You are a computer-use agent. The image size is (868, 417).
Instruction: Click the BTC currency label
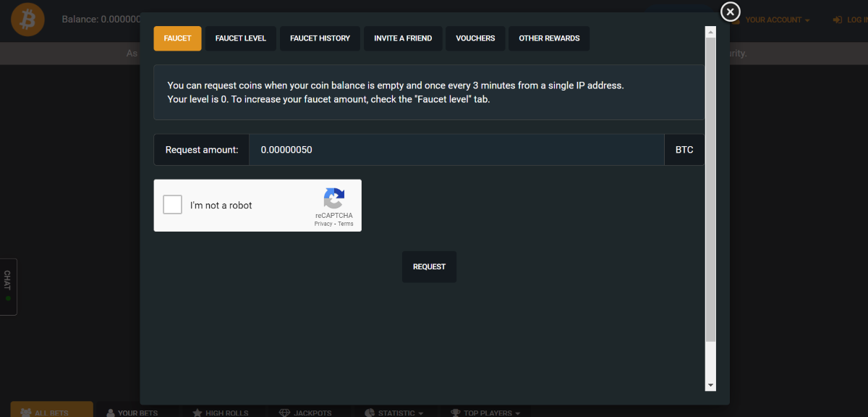[684, 150]
